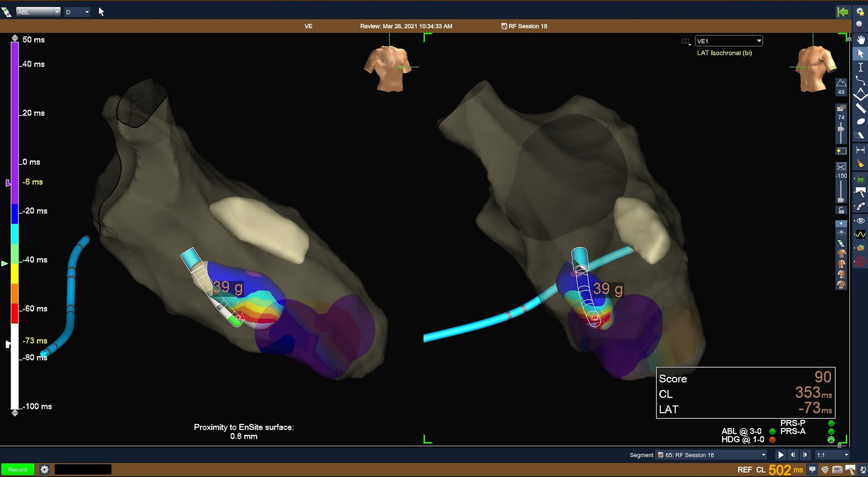Image resolution: width=868 pixels, height=477 pixels.
Task: Expand the view presets arrow above torso icons
Action: 841,224
